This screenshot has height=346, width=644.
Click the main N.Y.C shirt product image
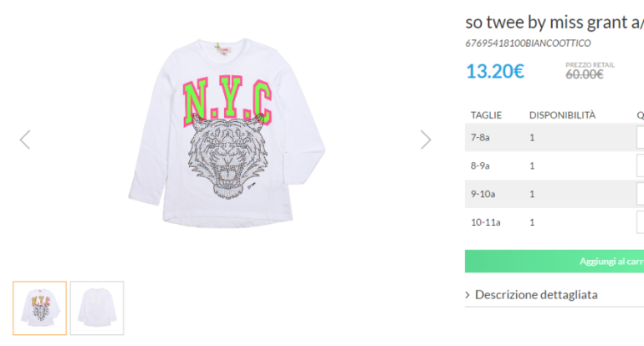(226, 138)
